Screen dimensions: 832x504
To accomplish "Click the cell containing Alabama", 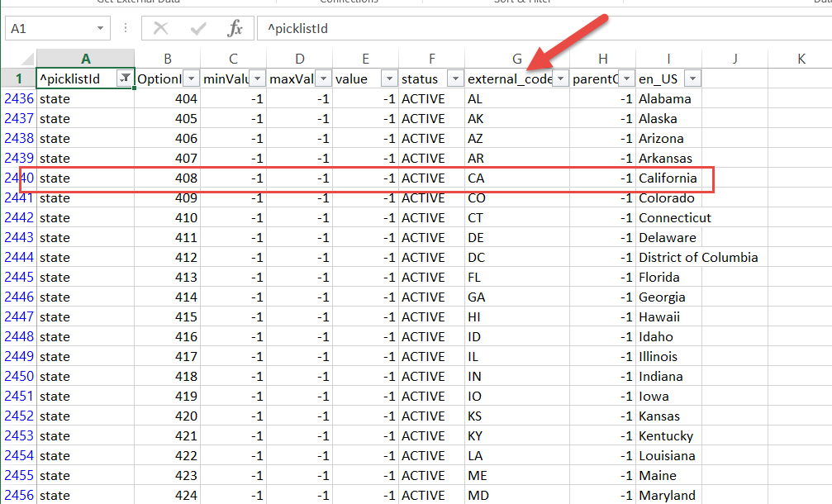I will [668, 98].
